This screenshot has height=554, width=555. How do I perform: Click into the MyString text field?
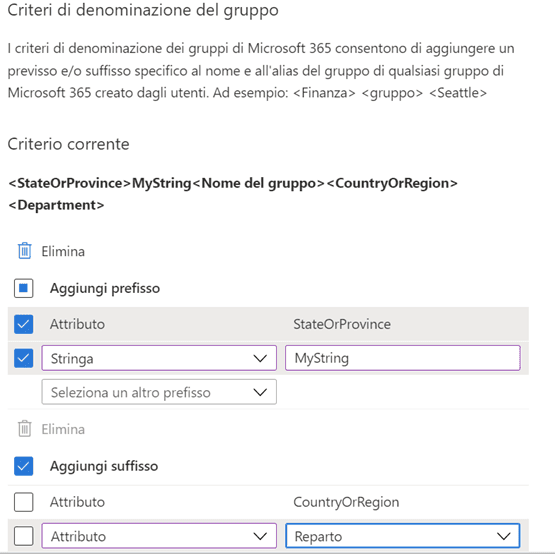click(403, 358)
